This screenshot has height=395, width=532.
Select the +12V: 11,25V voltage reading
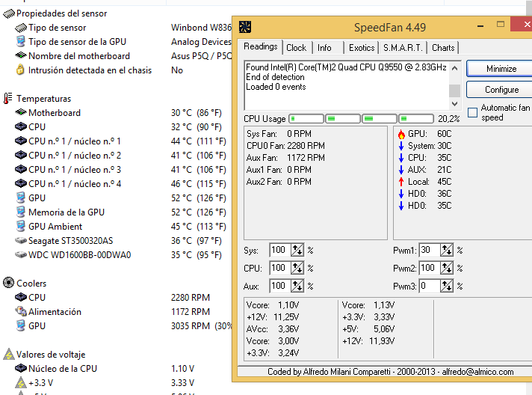pyautogui.click(x=273, y=317)
